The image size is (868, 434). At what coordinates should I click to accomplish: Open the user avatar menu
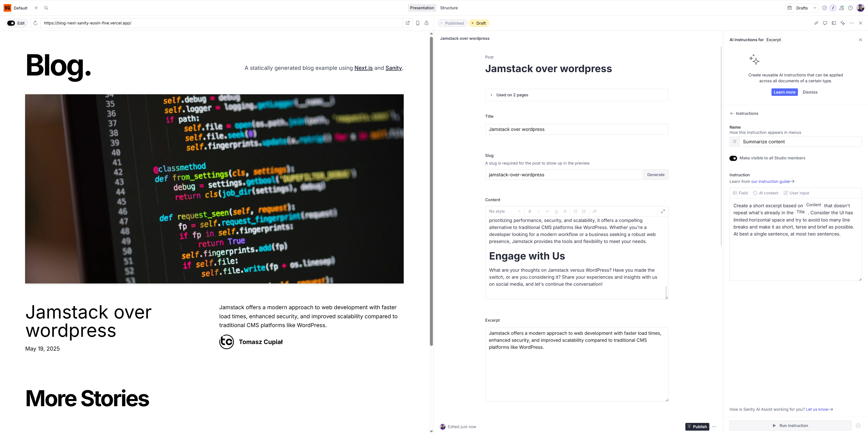click(860, 8)
